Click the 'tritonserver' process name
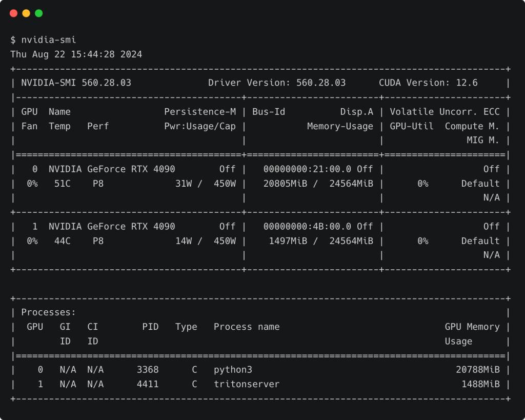Image resolution: width=525 pixels, height=420 pixels. point(247,384)
